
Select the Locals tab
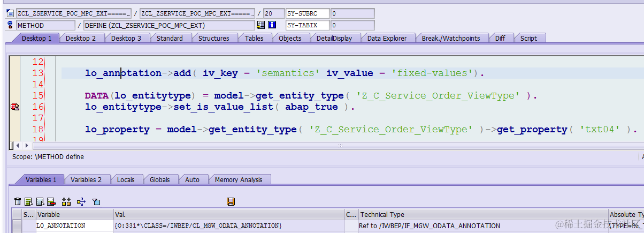click(126, 179)
